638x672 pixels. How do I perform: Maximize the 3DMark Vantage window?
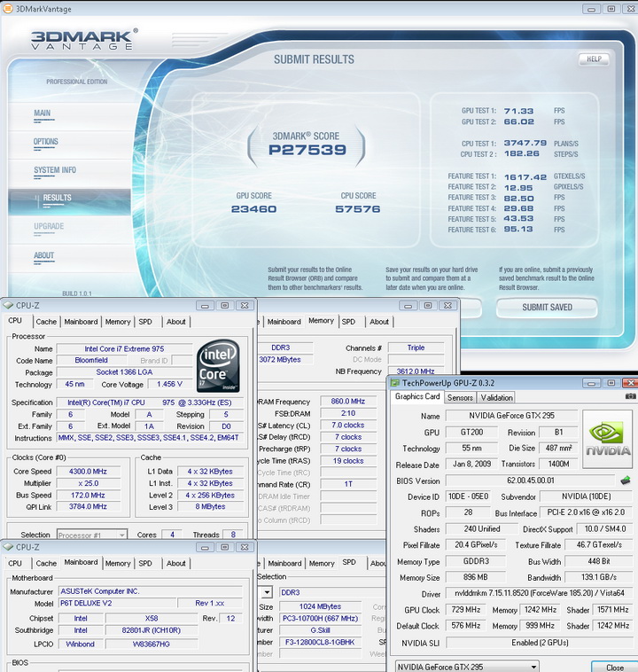click(x=611, y=9)
